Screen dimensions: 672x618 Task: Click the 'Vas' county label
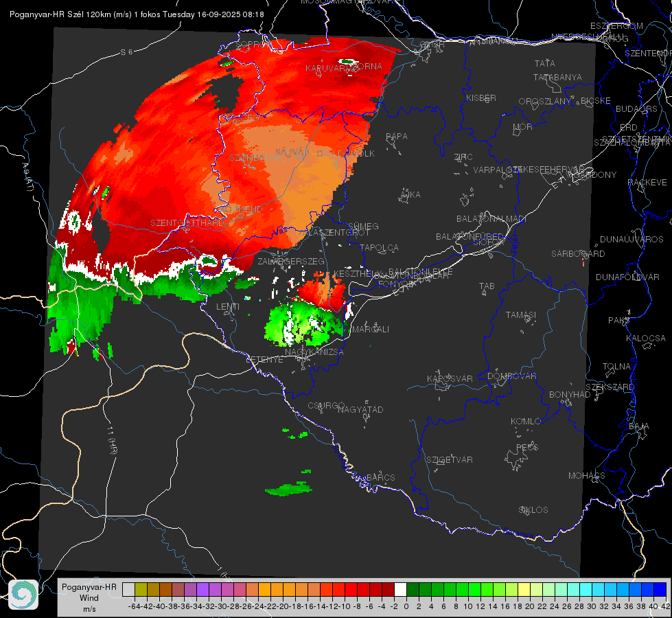[281, 230]
